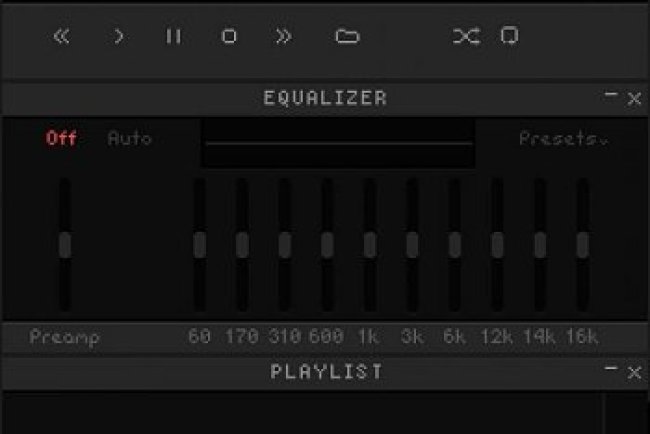Collapse the Playlist panel
The image size is (650, 434).
(x=611, y=369)
